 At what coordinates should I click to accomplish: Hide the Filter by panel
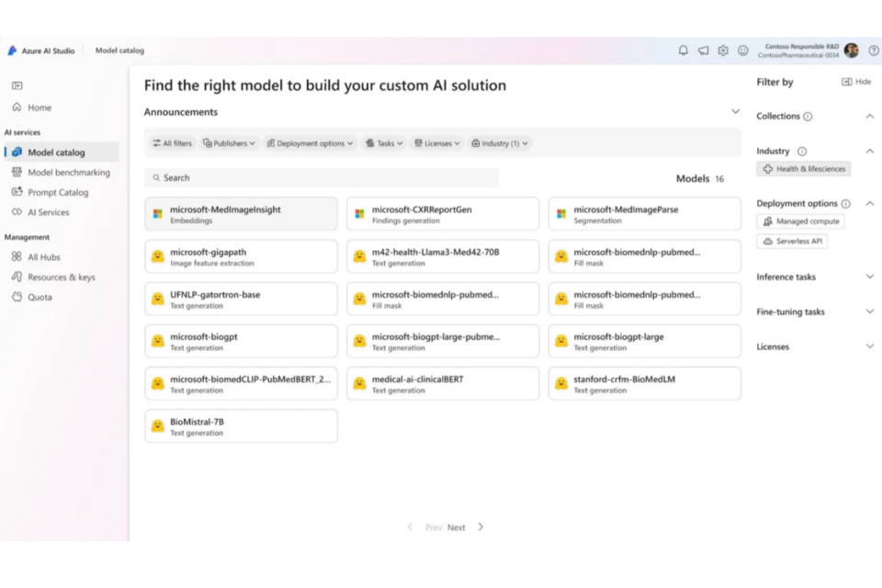point(856,82)
